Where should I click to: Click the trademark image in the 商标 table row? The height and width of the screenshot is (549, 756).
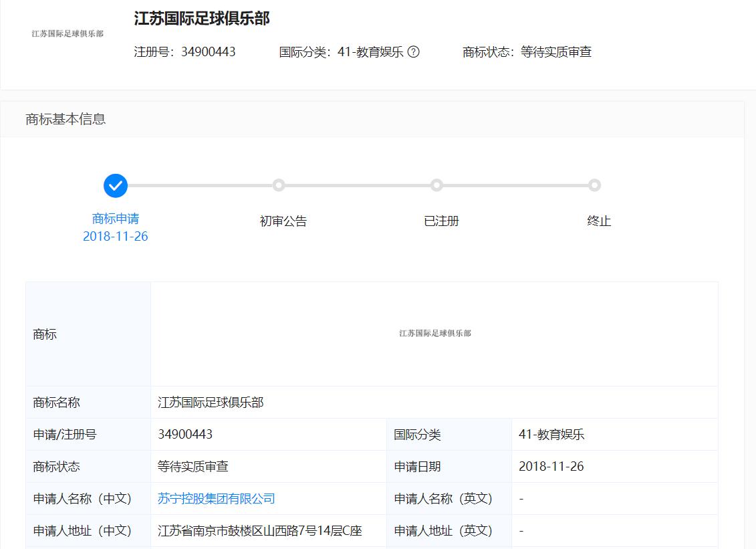pos(434,333)
